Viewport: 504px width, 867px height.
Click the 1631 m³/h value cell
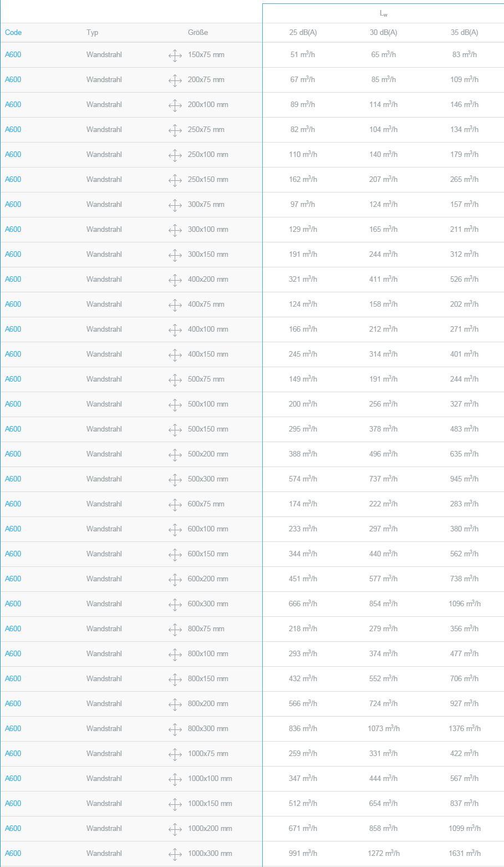[x=465, y=853]
